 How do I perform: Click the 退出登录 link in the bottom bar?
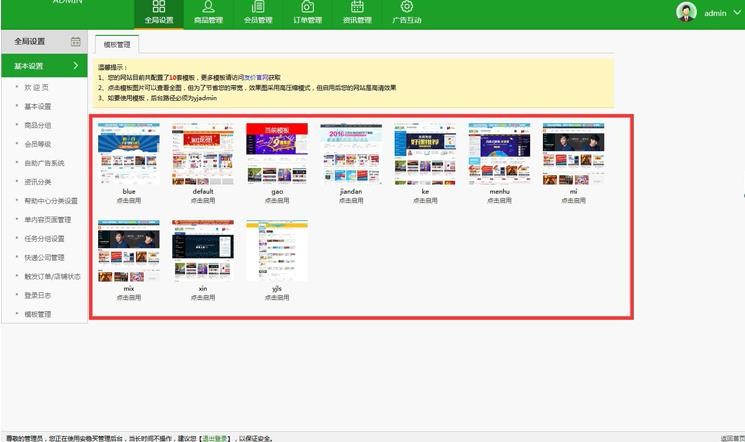tap(215, 438)
